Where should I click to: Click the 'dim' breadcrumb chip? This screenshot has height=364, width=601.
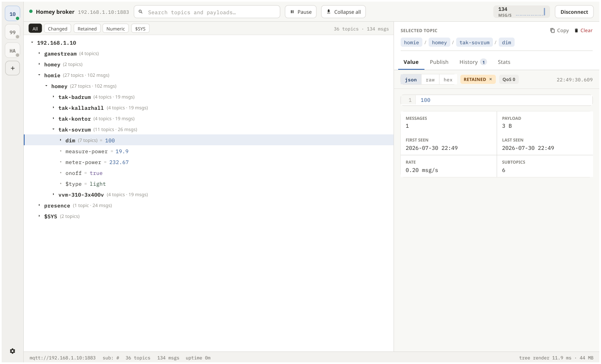(x=506, y=42)
